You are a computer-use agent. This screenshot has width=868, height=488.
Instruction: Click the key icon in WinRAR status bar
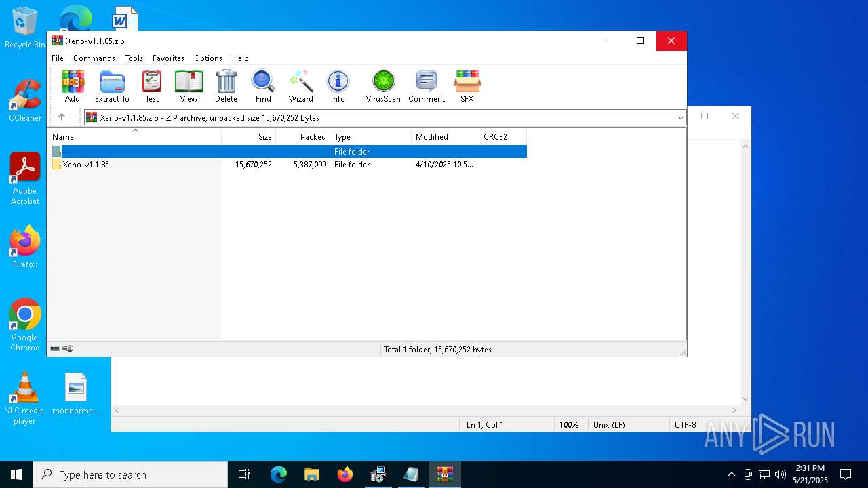point(68,348)
